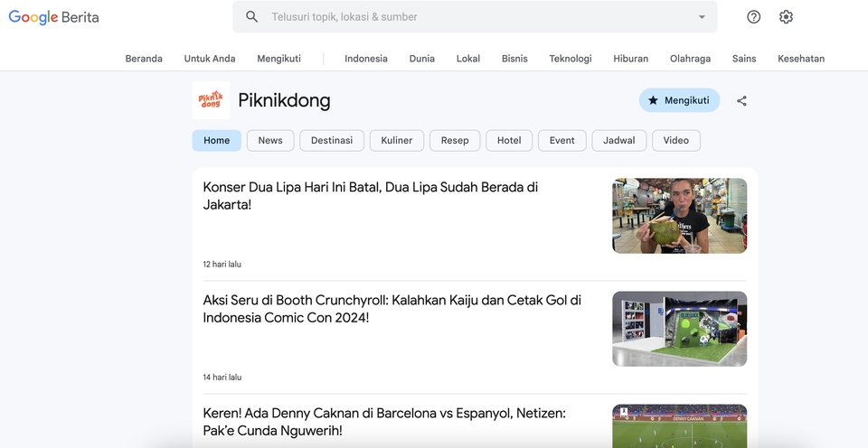Click the football stadium thumbnail
This screenshot has width=868, height=448.
[679, 426]
